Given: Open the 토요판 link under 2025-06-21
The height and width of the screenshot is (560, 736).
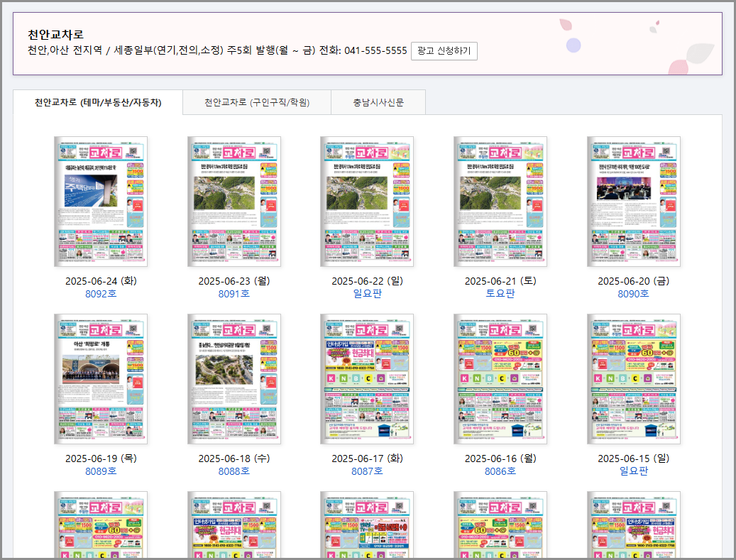Looking at the screenshot, I should (x=500, y=294).
